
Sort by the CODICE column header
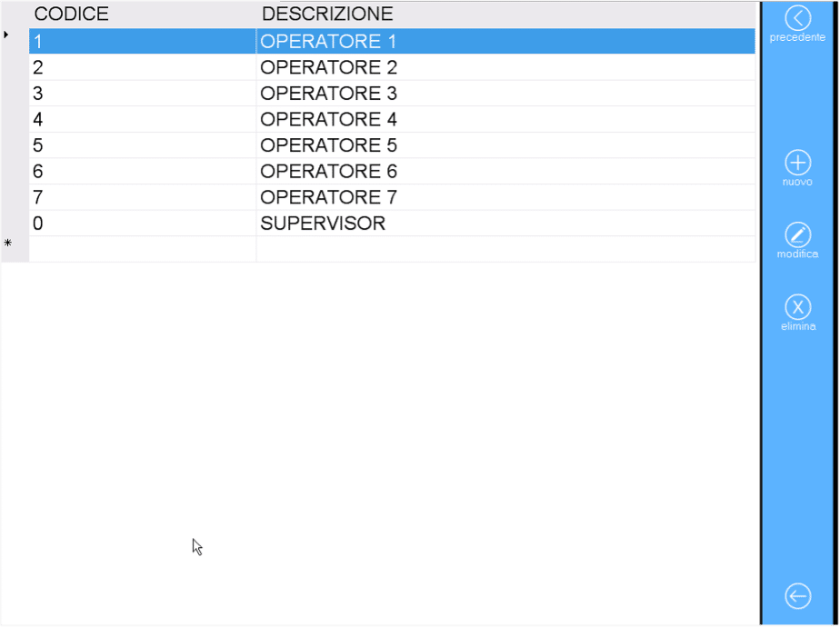click(x=143, y=14)
